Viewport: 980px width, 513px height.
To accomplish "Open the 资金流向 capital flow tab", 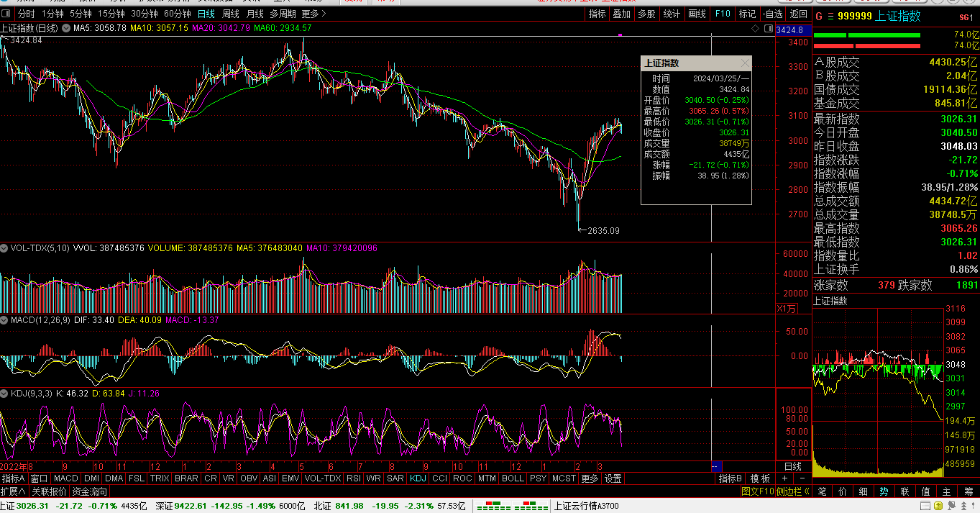I will click(90, 491).
